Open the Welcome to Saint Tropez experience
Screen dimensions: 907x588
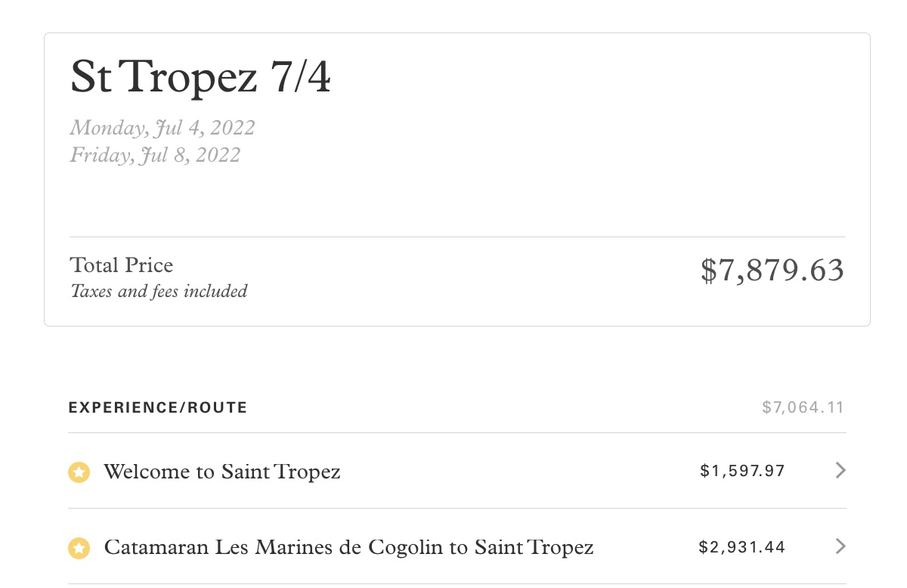(221, 472)
